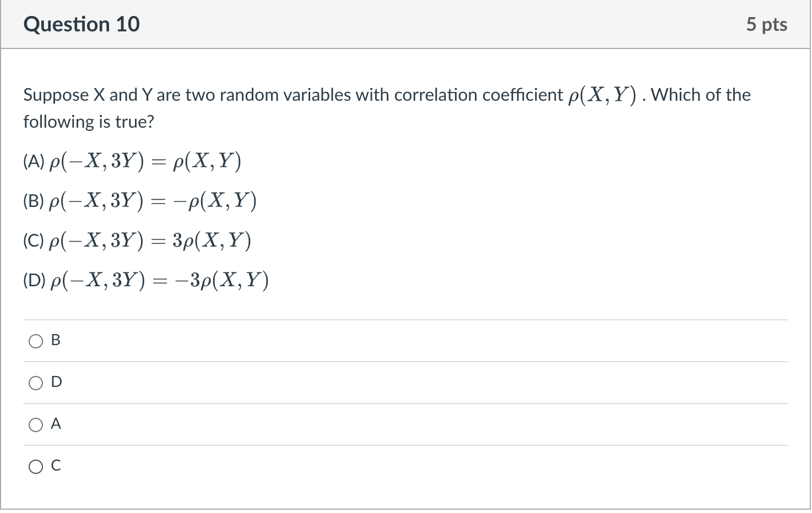The height and width of the screenshot is (513, 812).
Task: Select the radio button for answer A
Action: [x=36, y=424]
